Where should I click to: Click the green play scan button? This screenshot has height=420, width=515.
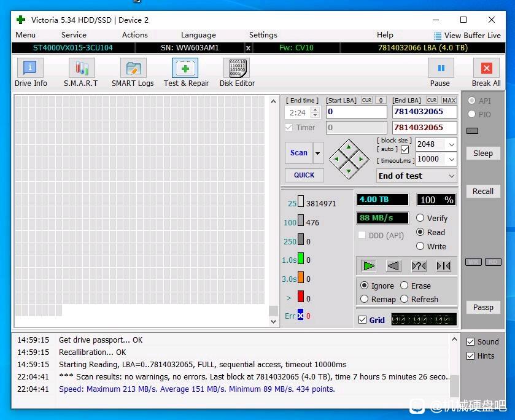coord(368,266)
